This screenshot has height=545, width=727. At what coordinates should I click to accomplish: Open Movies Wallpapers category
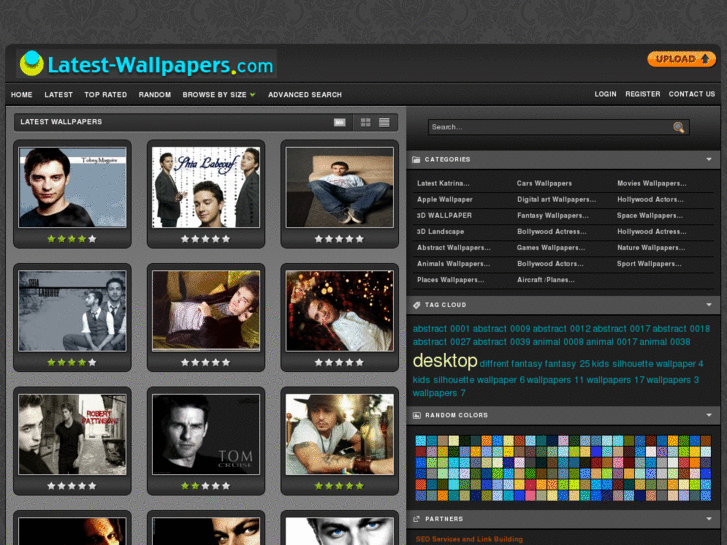651,184
